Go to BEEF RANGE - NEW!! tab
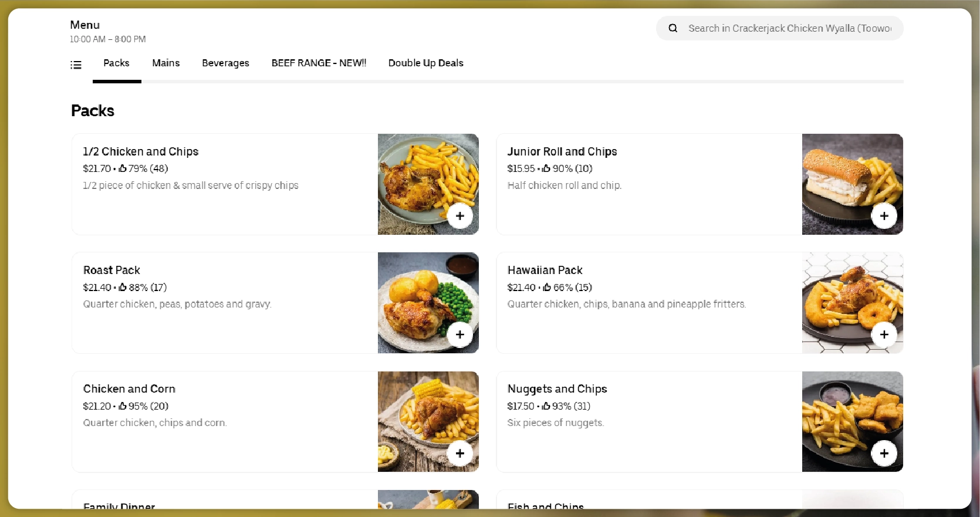980x517 pixels. (x=319, y=63)
